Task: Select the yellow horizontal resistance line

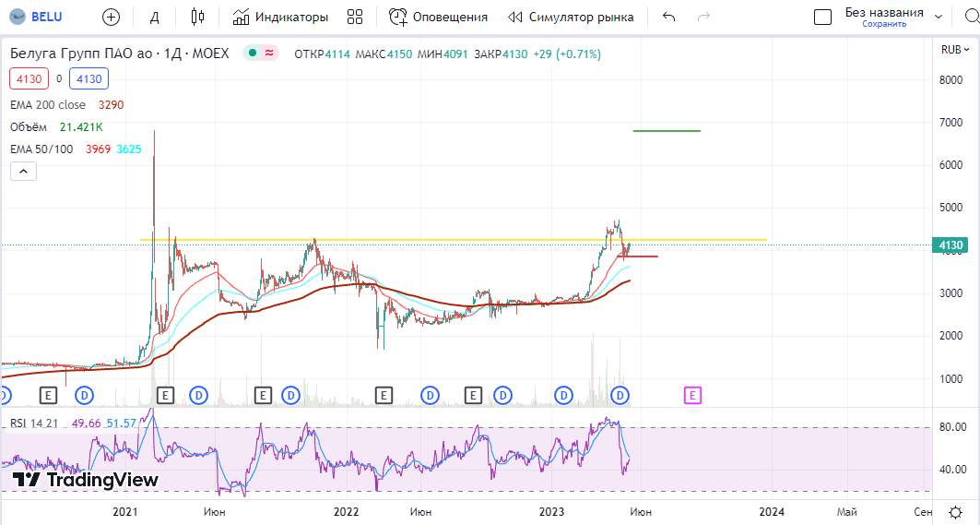Action: (x=454, y=240)
